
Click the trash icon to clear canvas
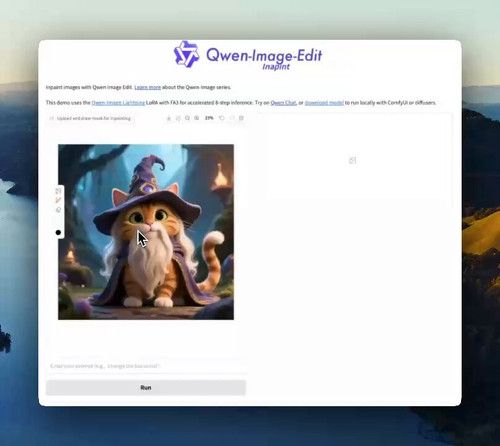coord(241,118)
